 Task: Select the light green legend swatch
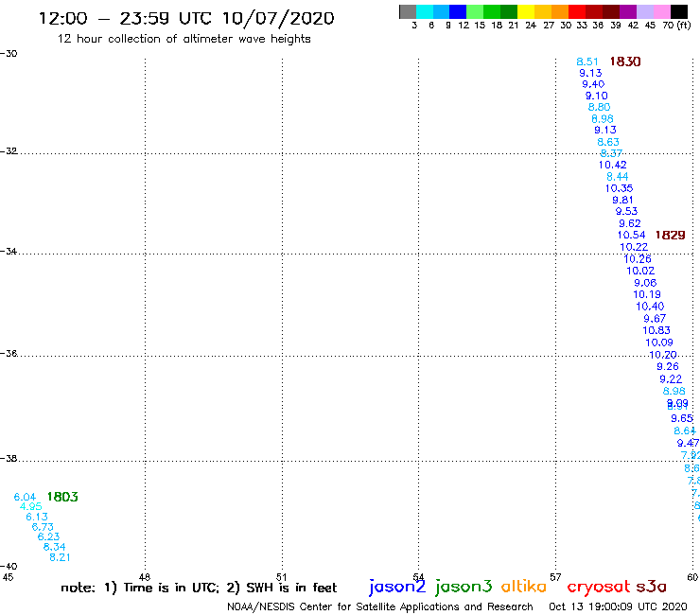(475, 11)
